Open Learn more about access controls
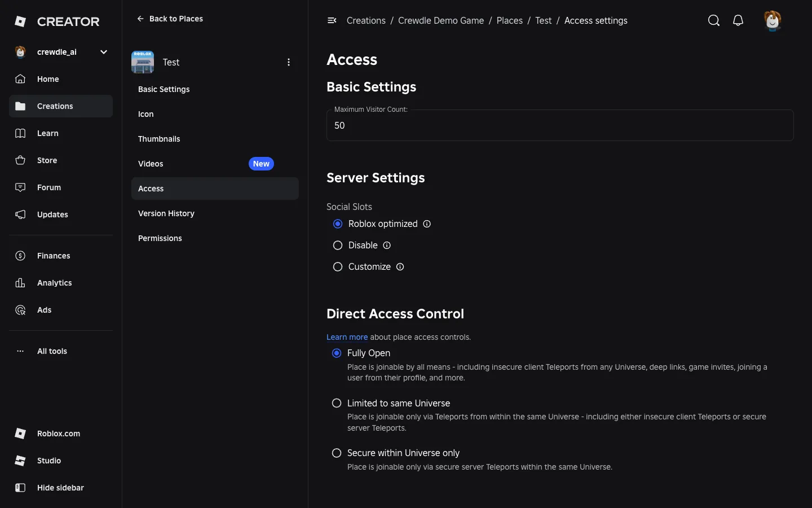This screenshot has height=508, width=812. click(x=347, y=337)
